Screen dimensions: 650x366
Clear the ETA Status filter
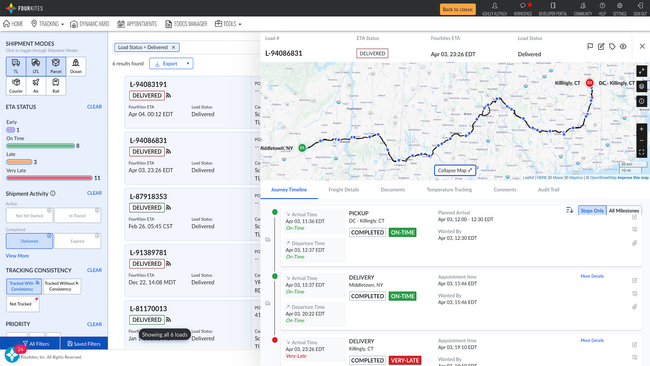(x=95, y=107)
